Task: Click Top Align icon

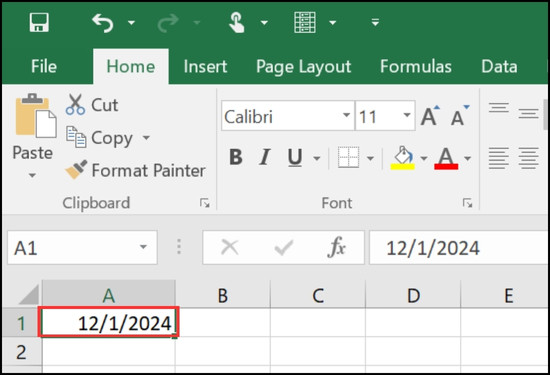Action: click(x=499, y=108)
